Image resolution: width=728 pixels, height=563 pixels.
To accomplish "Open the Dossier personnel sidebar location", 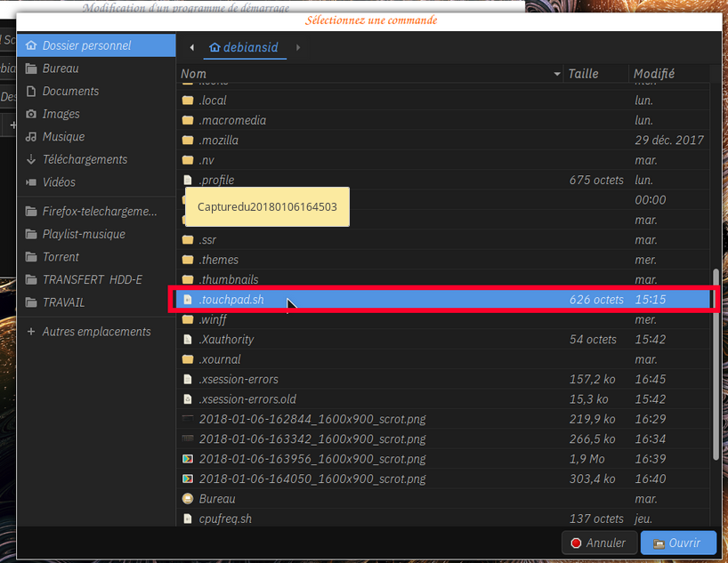I will (x=86, y=45).
